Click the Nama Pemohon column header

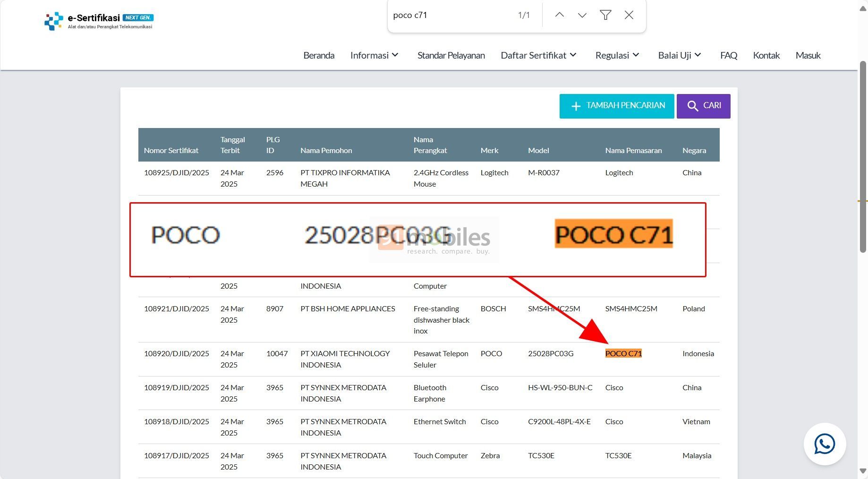tap(326, 150)
